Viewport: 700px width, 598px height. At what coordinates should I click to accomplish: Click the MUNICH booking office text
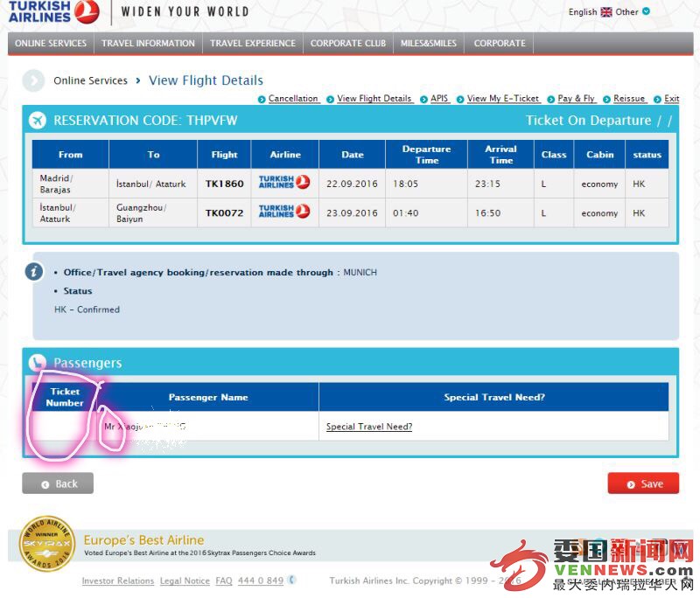click(x=360, y=272)
